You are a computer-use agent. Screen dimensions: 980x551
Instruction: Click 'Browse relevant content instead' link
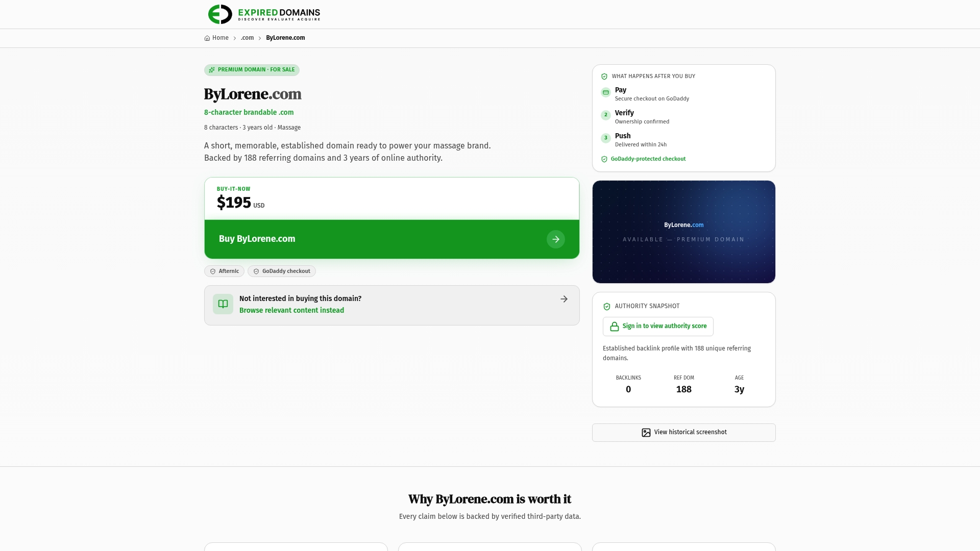coord(291,310)
